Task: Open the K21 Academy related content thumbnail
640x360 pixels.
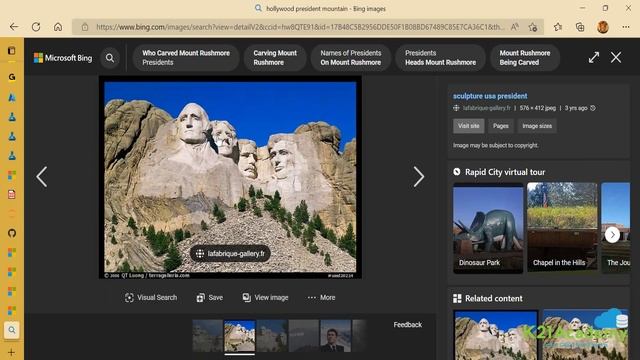Action: 585,335
